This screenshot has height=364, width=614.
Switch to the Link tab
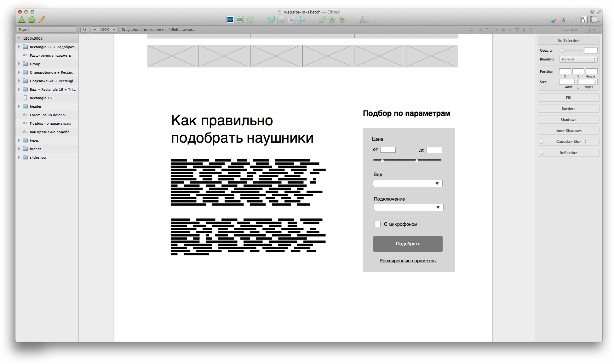592,29
